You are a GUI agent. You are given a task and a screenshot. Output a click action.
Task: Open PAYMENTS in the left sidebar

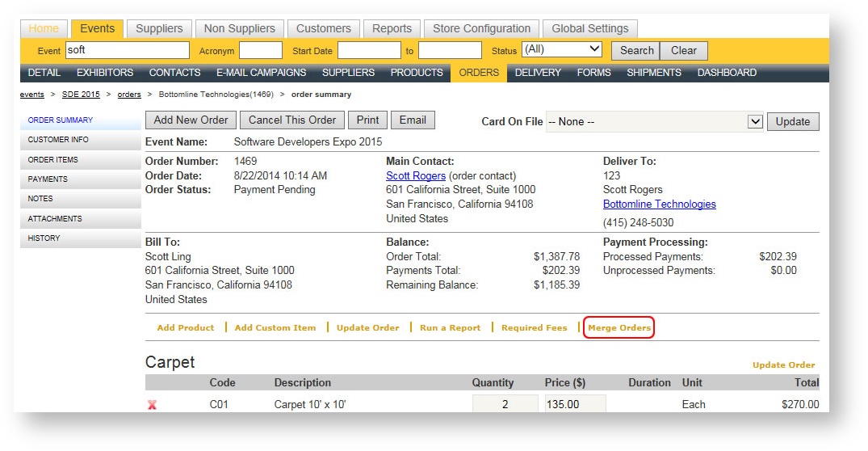click(x=48, y=179)
